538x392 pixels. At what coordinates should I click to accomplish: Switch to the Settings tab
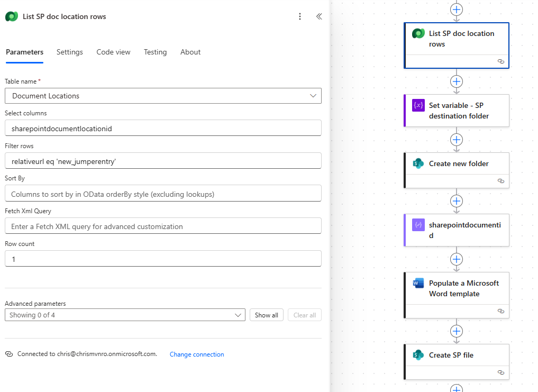pos(70,52)
